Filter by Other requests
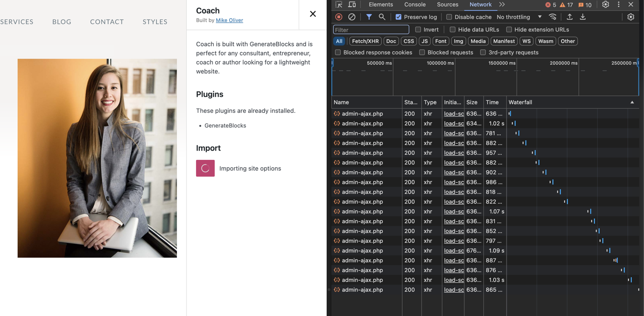The image size is (644, 316). (567, 41)
